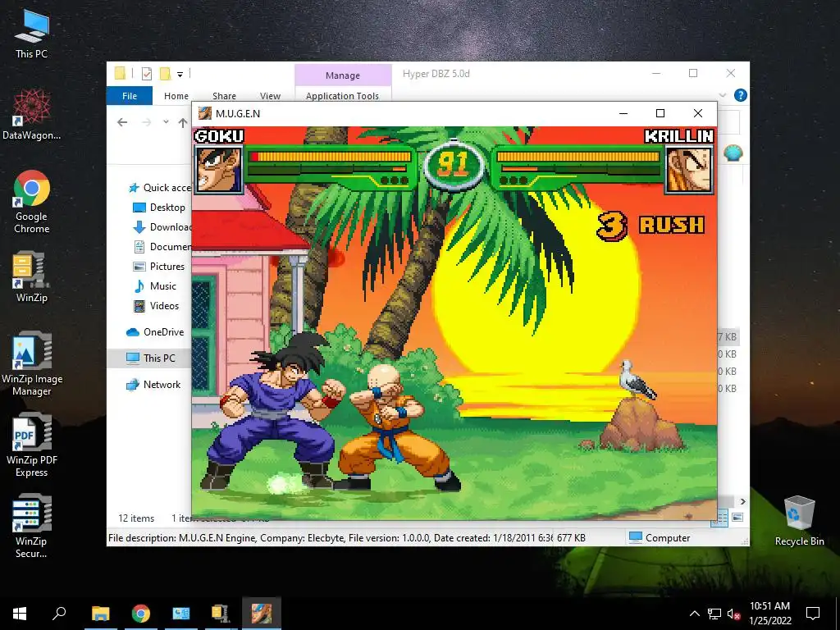This screenshot has width=840, height=630.
Task: Open WinZip PDF Express shortcut
Action: pos(32,445)
